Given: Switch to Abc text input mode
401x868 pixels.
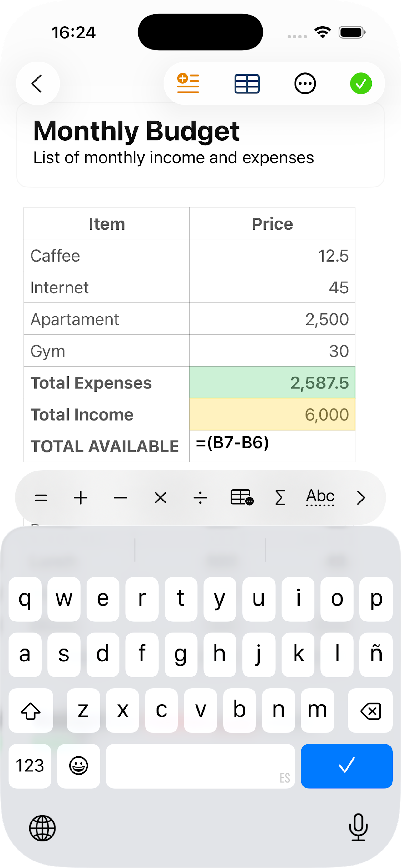Looking at the screenshot, I should click(x=320, y=497).
